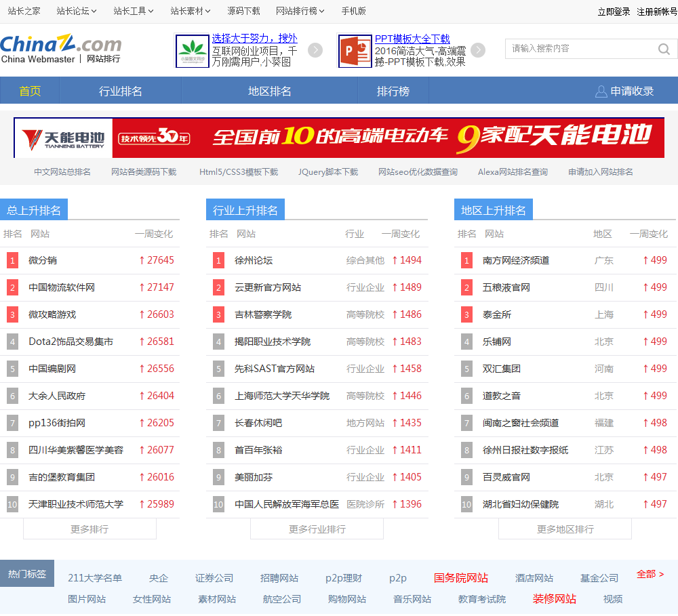Select the 地区排名 navigation tab
This screenshot has width=678, height=616.
point(270,91)
